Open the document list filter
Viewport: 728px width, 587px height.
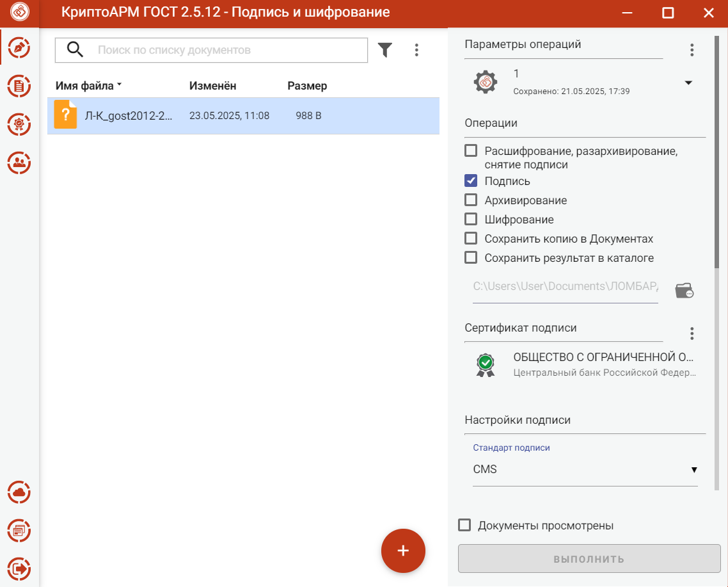(385, 50)
